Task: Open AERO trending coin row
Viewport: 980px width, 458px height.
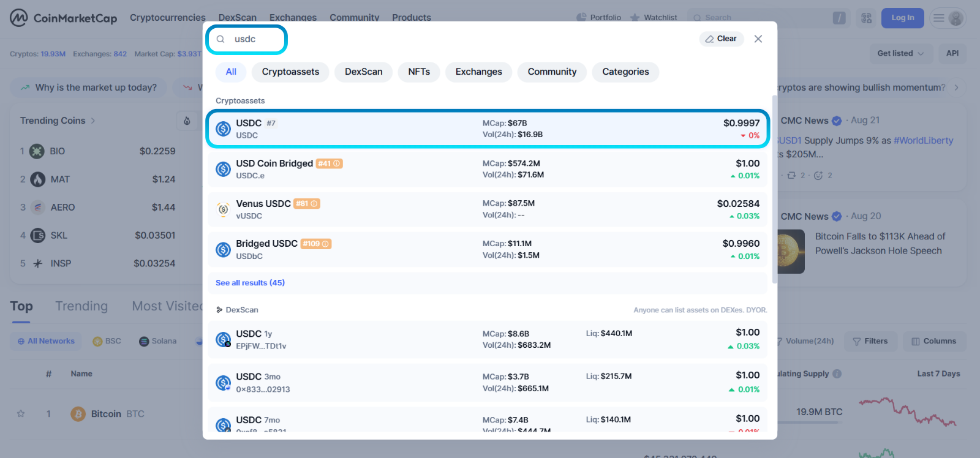Action: click(98, 208)
